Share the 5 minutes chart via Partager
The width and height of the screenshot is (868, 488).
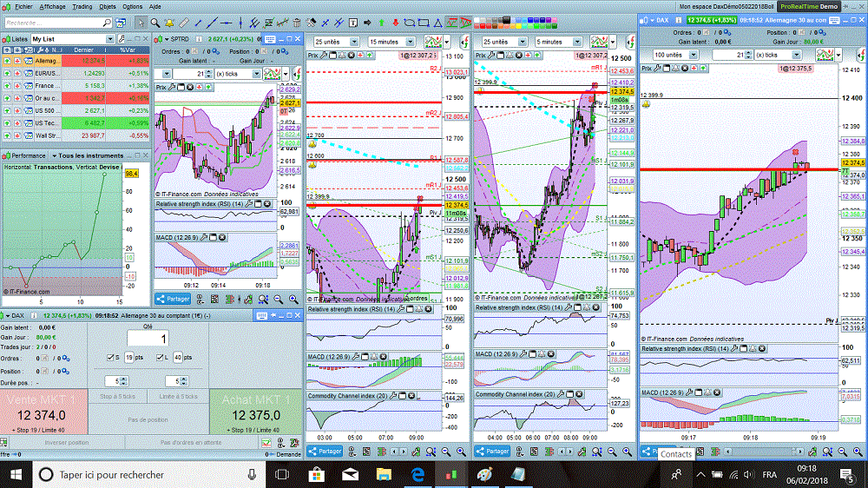(x=493, y=452)
